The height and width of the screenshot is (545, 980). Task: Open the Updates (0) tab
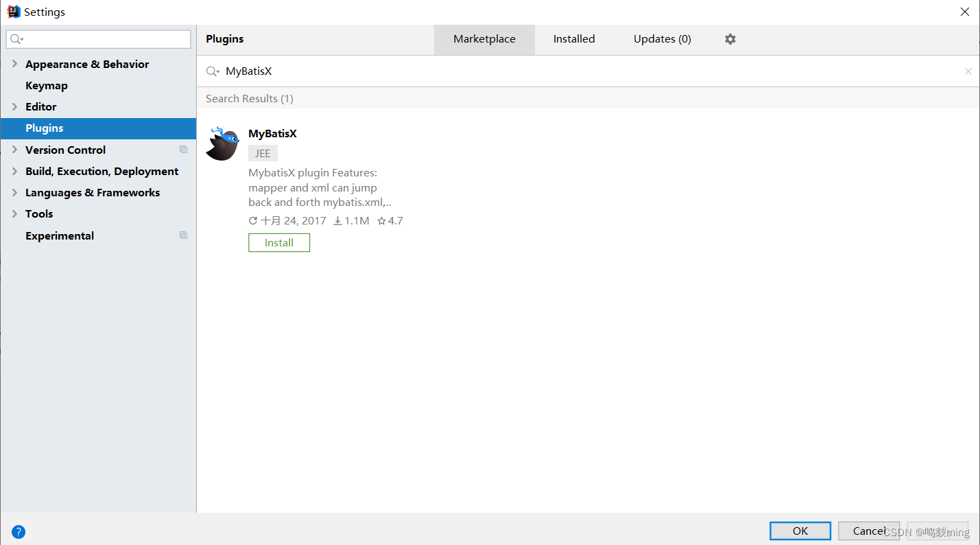[x=662, y=39]
